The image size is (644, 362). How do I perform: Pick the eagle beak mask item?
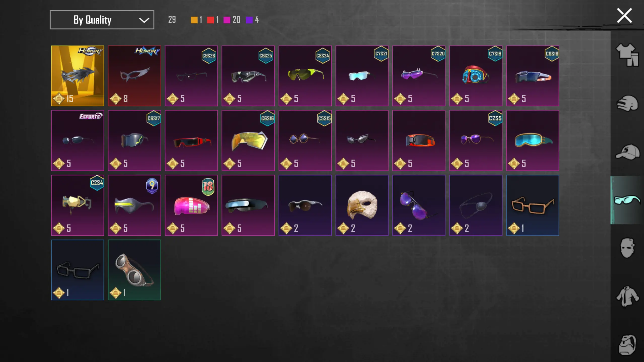click(x=362, y=205)
